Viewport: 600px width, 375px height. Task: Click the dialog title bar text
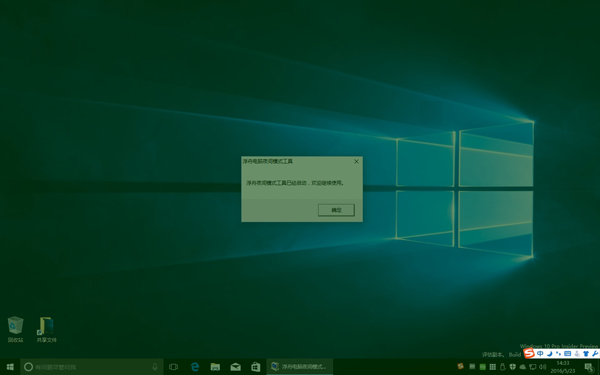pyautogui.click(x=267, y=161)
